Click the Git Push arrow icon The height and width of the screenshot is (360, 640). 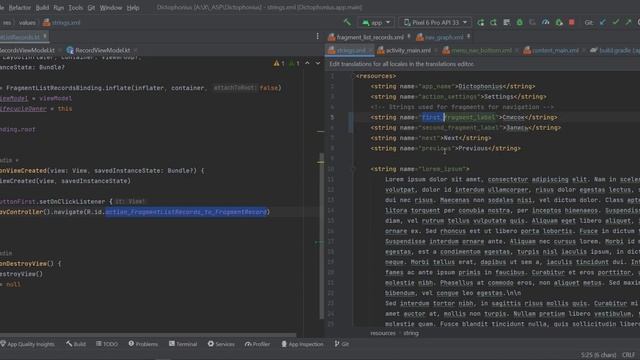tap(629, 22)
